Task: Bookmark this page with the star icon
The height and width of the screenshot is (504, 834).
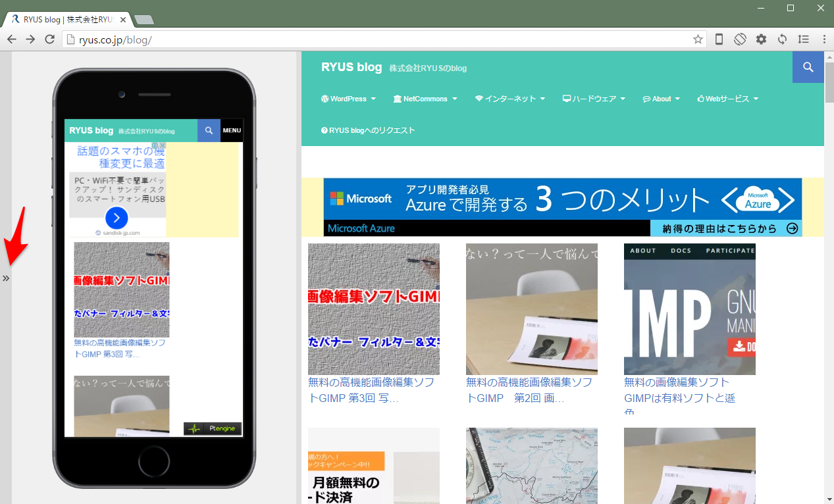Action: point(698,39)
